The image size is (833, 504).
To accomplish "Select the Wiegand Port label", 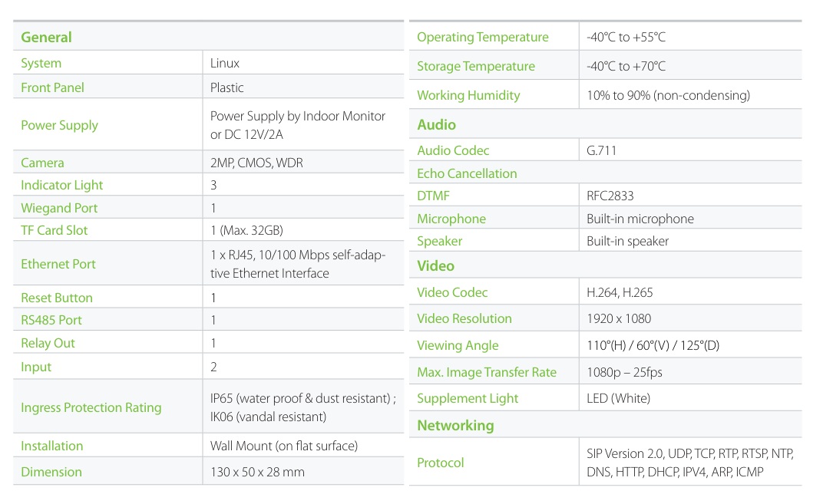I will tap(59, 208).
